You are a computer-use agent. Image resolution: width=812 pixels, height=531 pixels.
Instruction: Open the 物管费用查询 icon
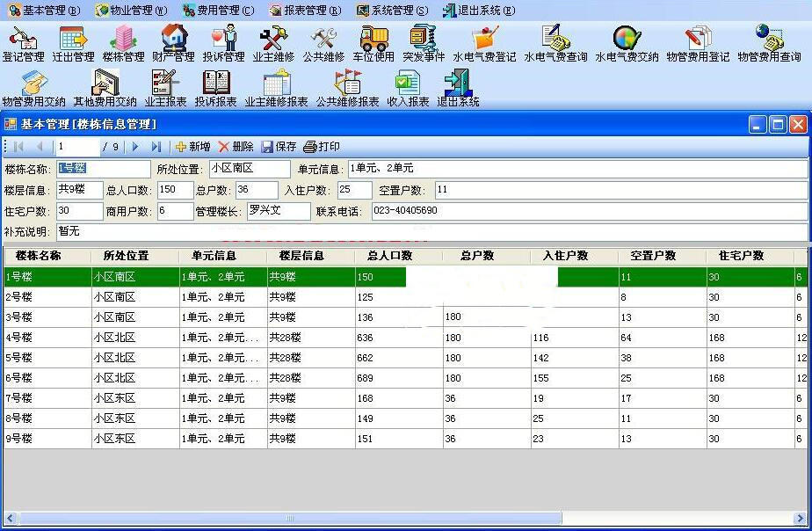coord(769,43)
